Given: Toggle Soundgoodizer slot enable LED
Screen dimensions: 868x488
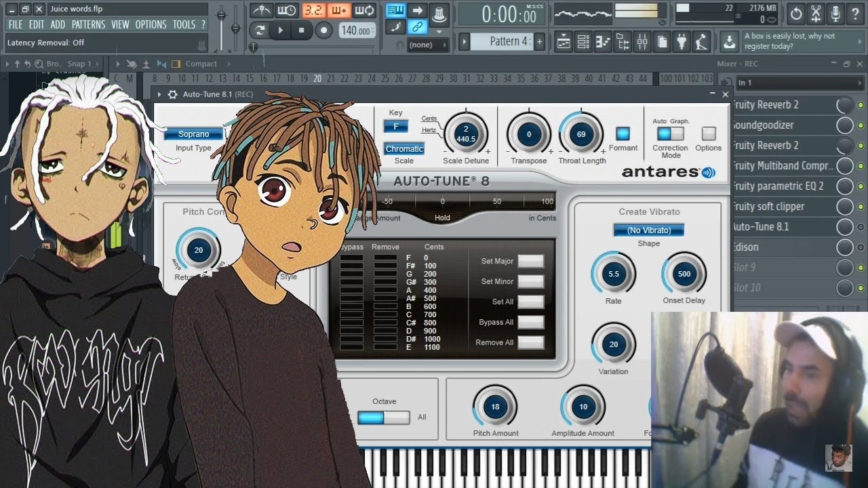Looking at the screenshot, I should click(861, 125).
